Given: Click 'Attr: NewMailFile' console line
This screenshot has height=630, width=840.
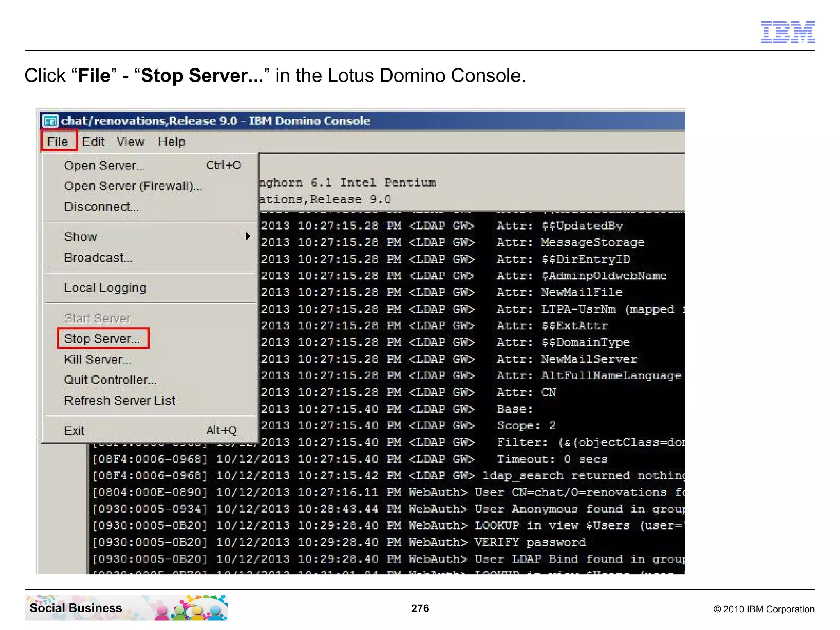Looking at the screenshot, I should pyautogui.click(x=559, y=292).
